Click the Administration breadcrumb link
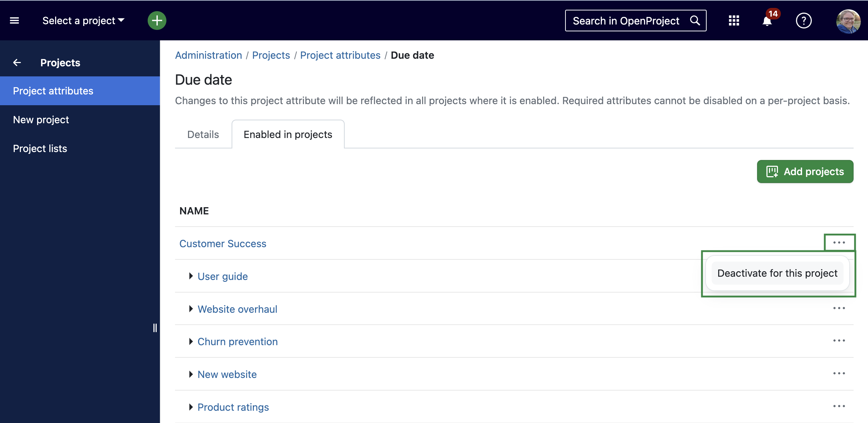The height and width of the screenshot is (423, 868). click(x=207, y=55)
